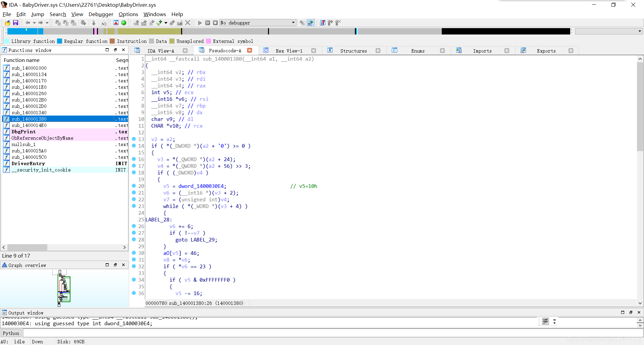Viewport: 644px width, 345px height.
Task: Toggle breakpoint dot on line 26
Action: click(134, 226)
